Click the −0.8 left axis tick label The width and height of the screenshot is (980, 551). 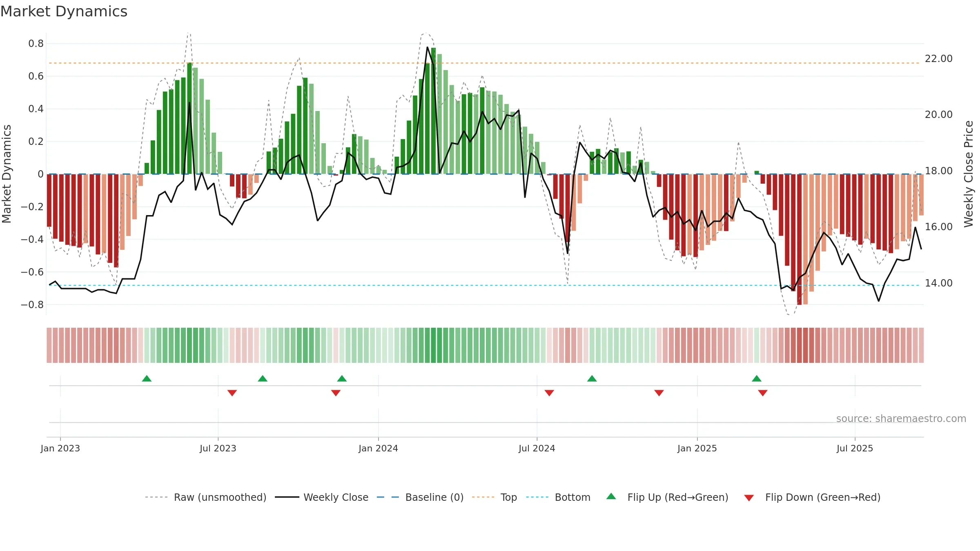pyautogui.click(x=32, y=305)
